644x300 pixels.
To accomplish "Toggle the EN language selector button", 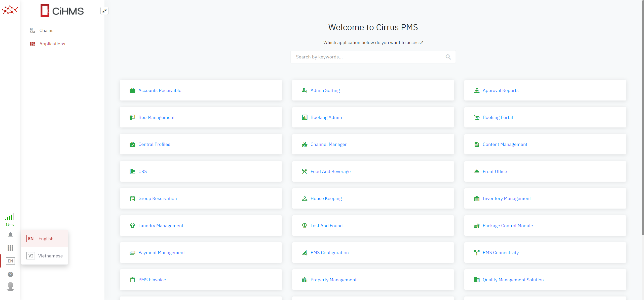I will tap(10, 261).
